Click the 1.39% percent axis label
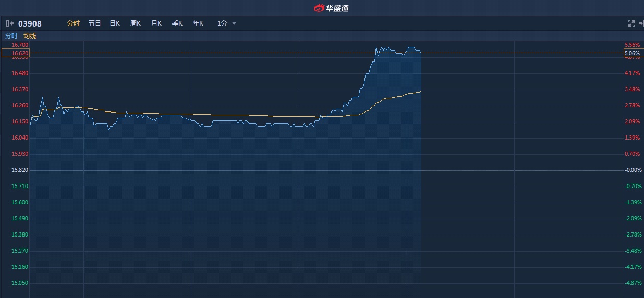The width and height of the screenshot is (644, 298). [x=632, y=138]
